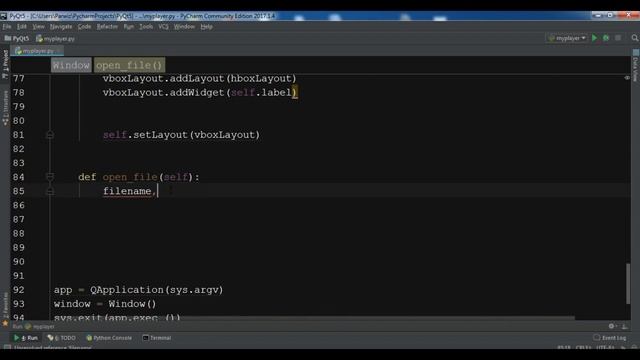The width and height of the screenshot is (640, 360).
Task: Open the Favorites tool window side tab
Action: (5, 305)
